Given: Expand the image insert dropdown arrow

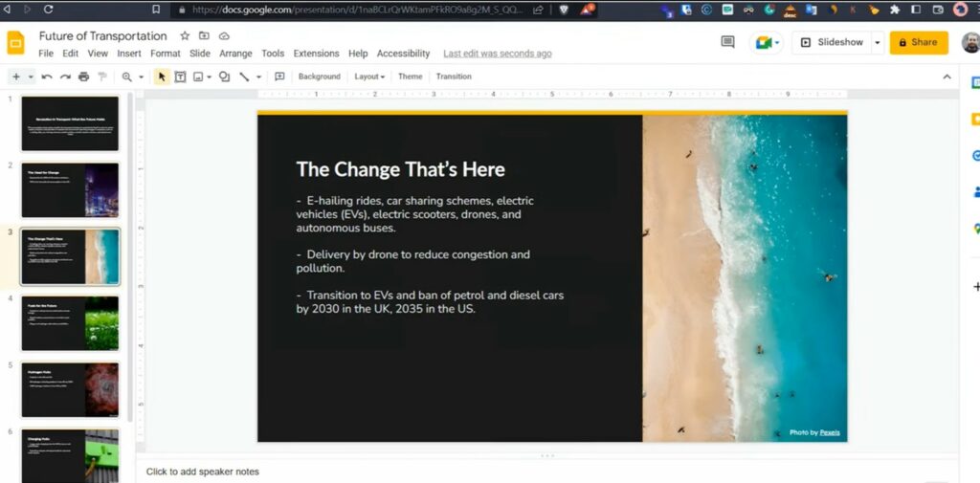Looking at the screenshot, I should [210, 77].
